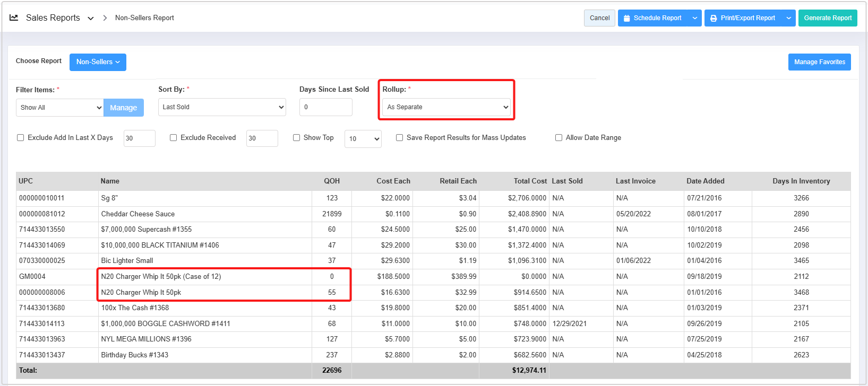This screenshot has width=868, height=386.
Task: Sort by the Total Cost column header
Action: click(x=530, y=181)
